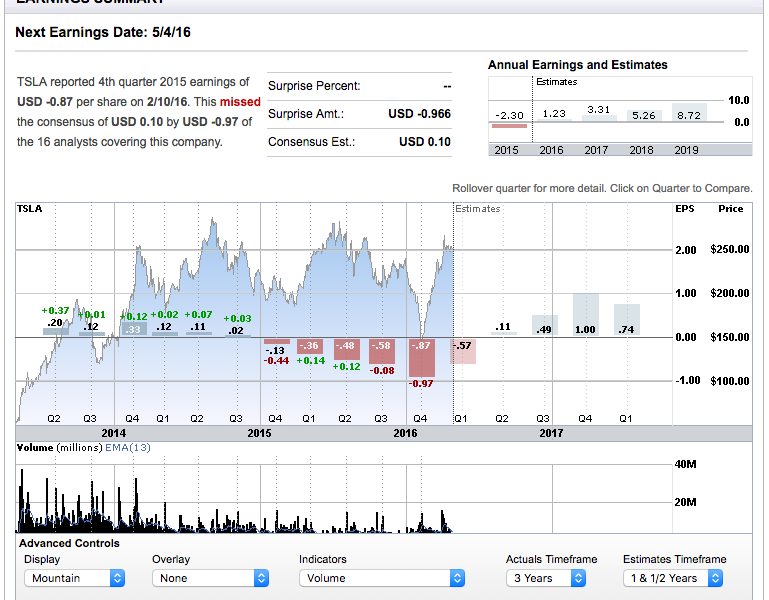This screenshot has height=600, width=769.
Task: Click the .33 quarterly EPS bar
Action: (x=131, y=329)
